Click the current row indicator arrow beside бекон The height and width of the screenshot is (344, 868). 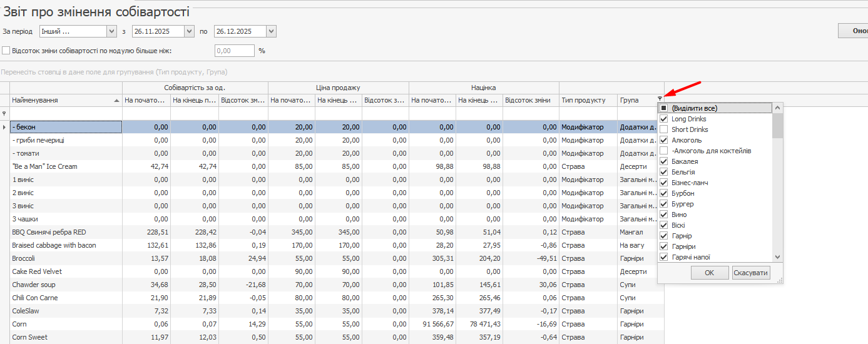click(4, 127)
